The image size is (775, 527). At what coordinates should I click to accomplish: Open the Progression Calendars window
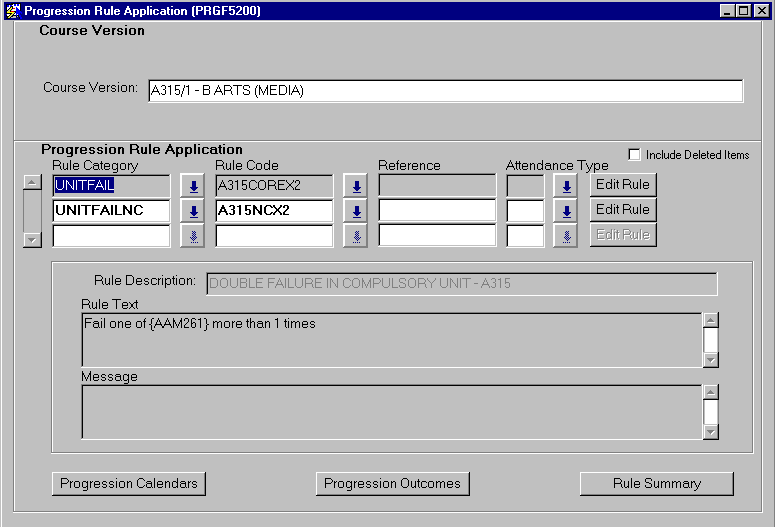[129, 484]
